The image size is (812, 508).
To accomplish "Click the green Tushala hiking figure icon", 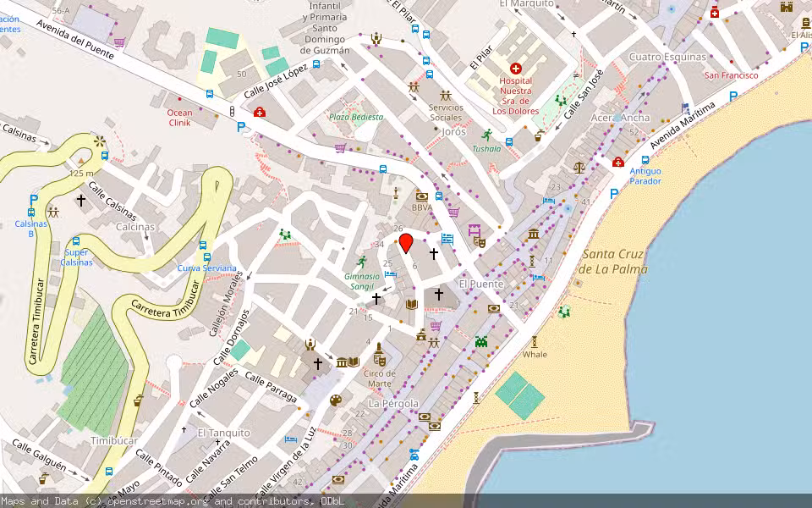I will [488, 133].
